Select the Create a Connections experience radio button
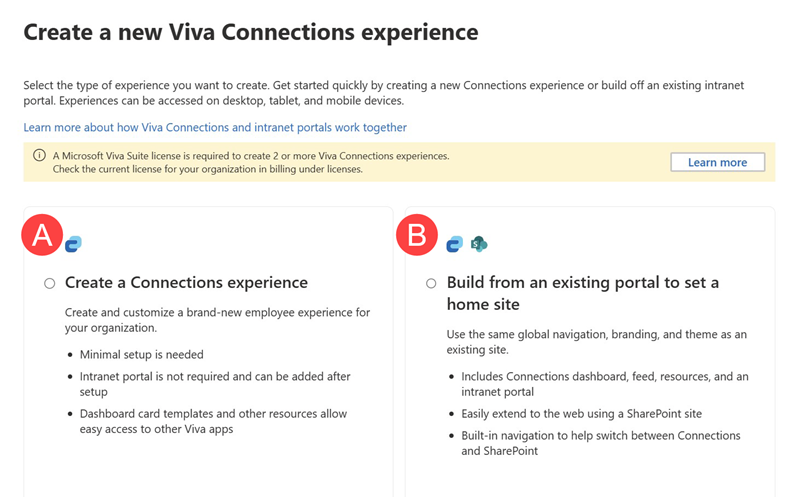Screen dimensions: 800x497 click(x=50, y=283)
